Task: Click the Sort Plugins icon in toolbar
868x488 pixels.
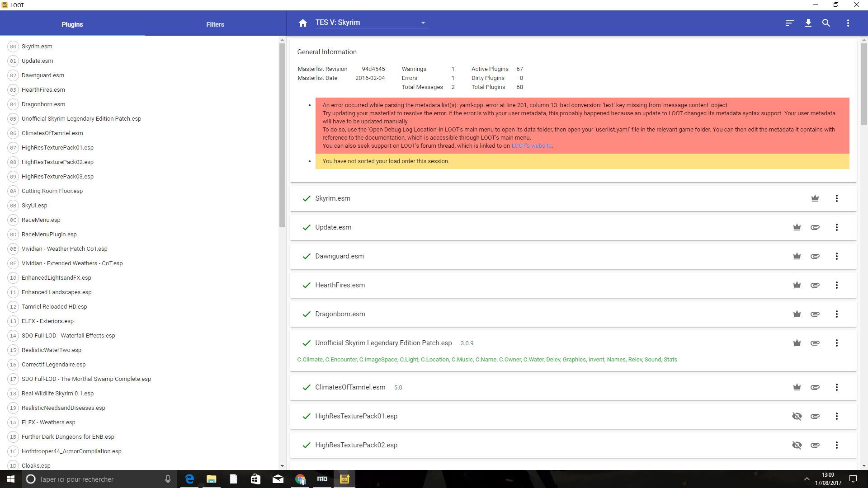Action: click(790, 23)
